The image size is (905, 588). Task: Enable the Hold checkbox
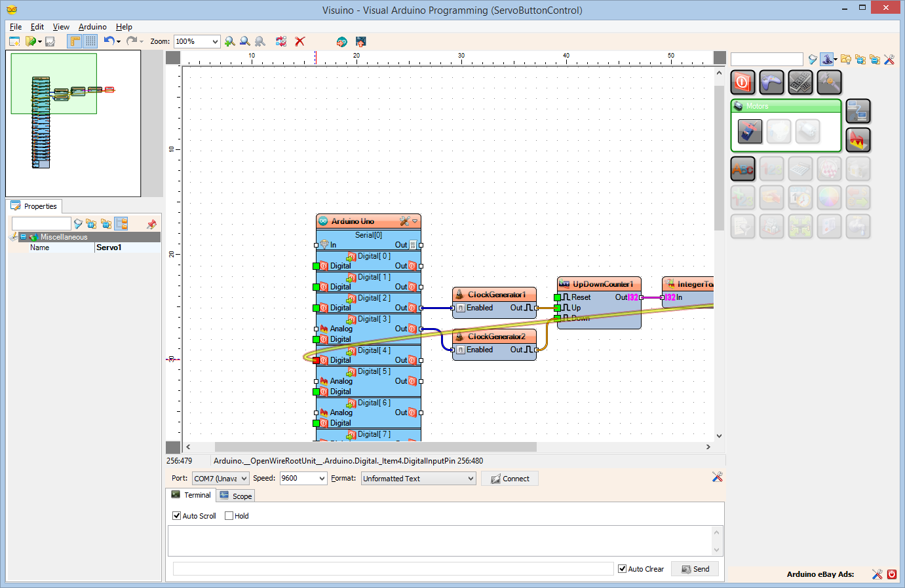coord(229,516)
